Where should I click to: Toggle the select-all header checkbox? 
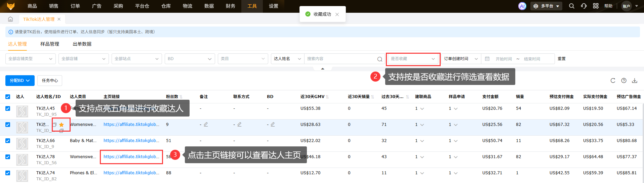8,97
